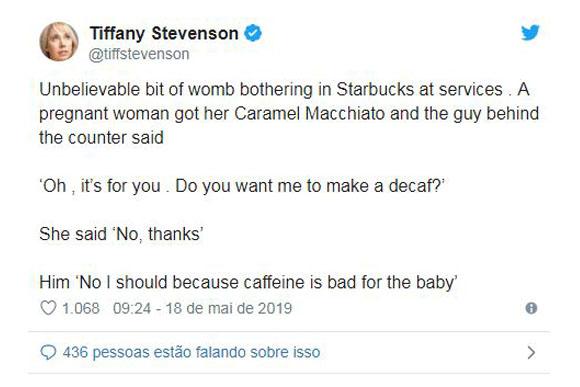Expand conversation with the right chevron arrow
Viewport: 580px width, 387px height.
click(531, 353)
